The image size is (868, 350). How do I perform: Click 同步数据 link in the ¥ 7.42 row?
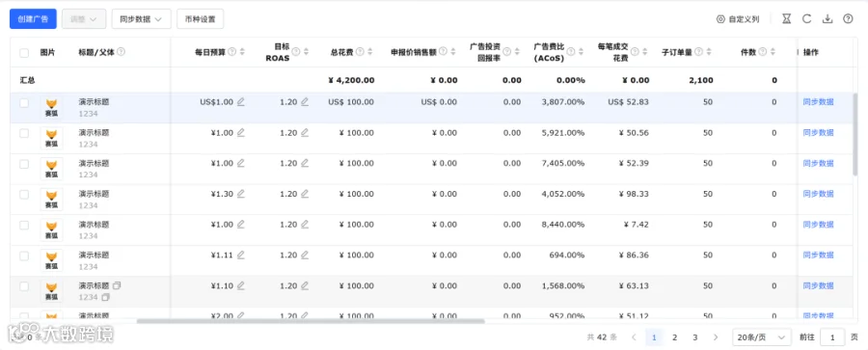point(818,225)
